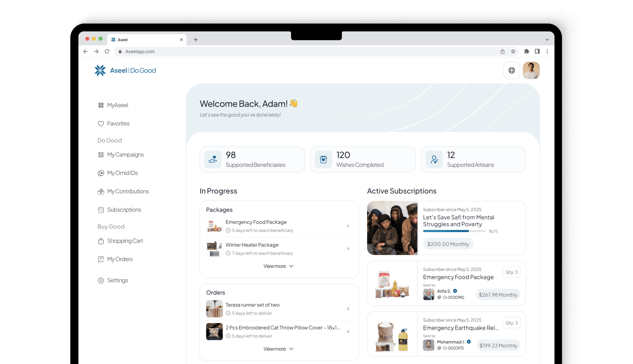Screen dimensions: 633x364
Task: Click the $267.98 Monthly button
Action: tap(498, 295)
